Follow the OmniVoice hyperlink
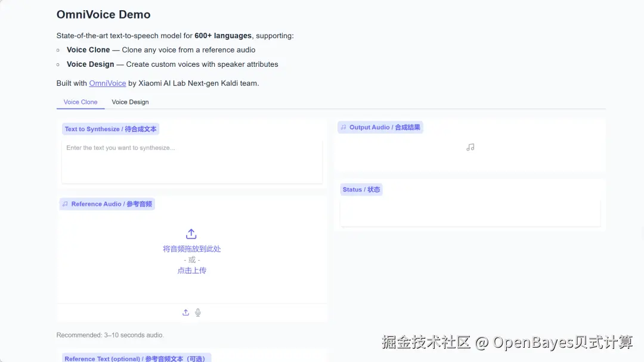Viewport: 644px width, 362px height. tap(107, 83)
